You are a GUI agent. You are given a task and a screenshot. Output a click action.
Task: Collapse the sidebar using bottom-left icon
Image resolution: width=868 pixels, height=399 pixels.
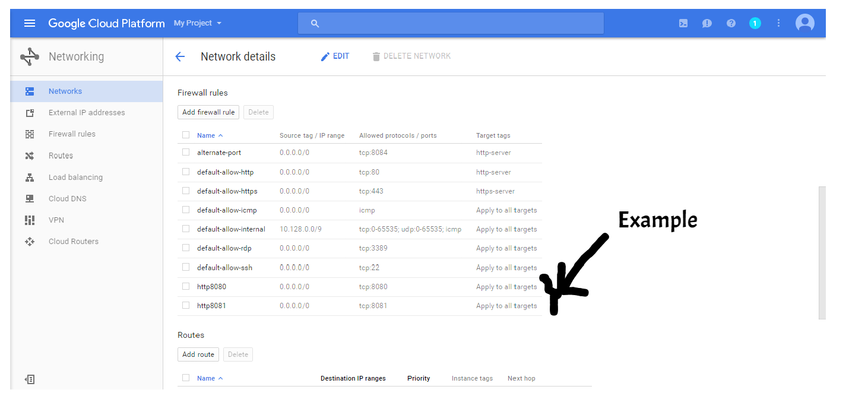(30, 379)
